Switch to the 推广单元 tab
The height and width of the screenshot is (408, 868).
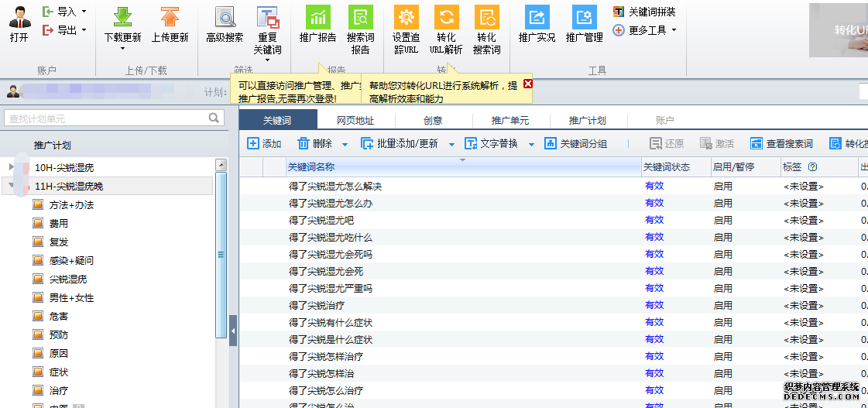[x=510, y=121]
